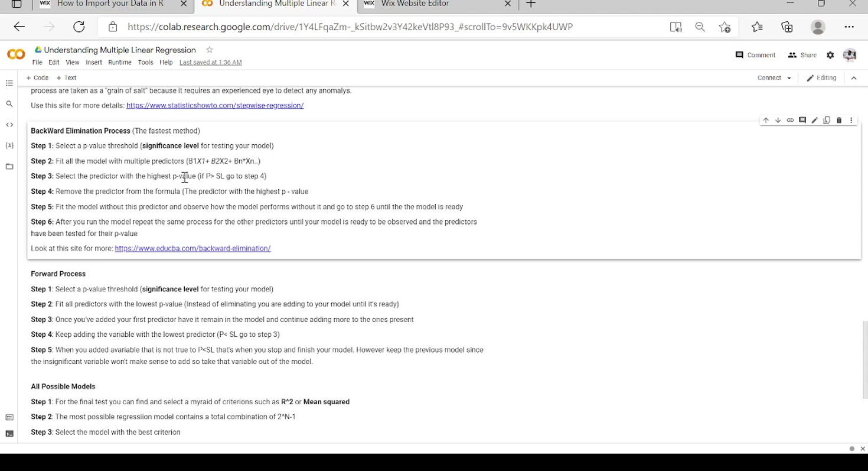868x471 pixels.
Task: Open the command palette icon in bottom-left
Action: tap(9, 418)
